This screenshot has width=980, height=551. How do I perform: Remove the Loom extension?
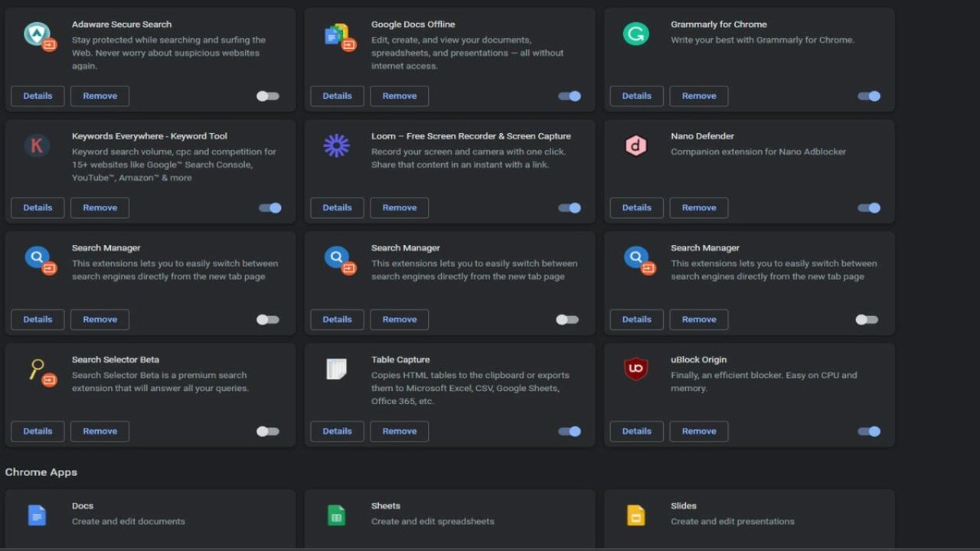click(x=399, y=208)
